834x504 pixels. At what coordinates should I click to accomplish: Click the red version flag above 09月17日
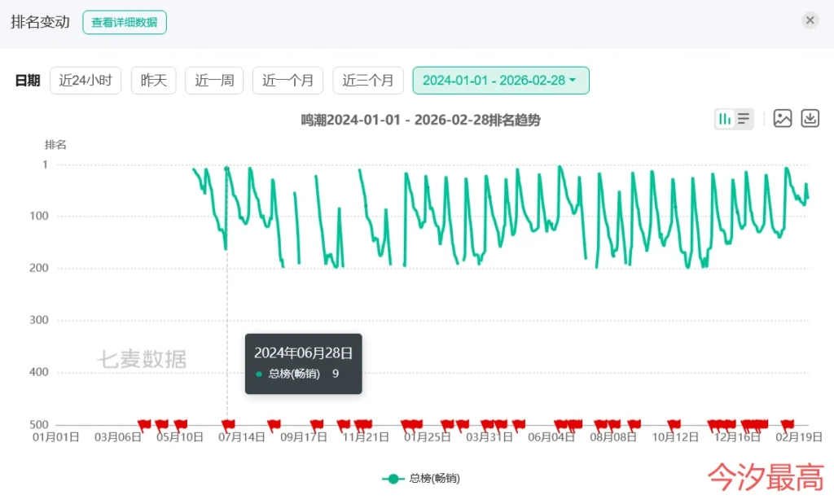coord(317,423)
